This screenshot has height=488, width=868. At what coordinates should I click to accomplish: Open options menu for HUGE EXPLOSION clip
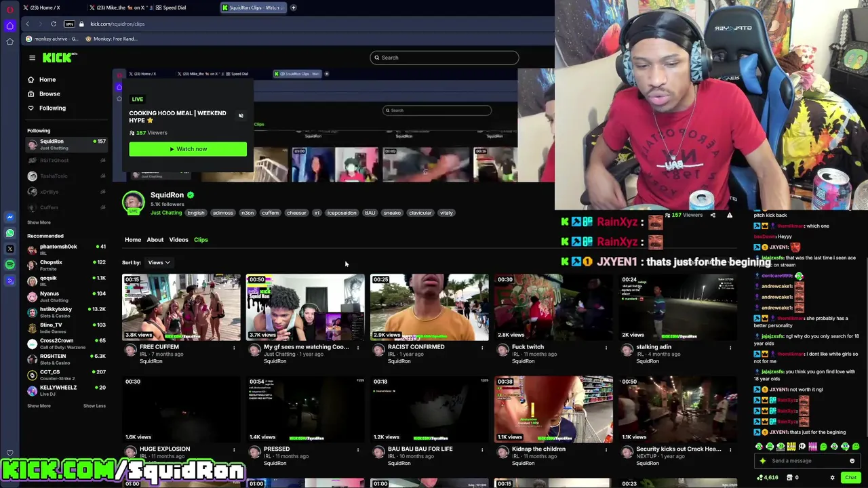click(x=234, y=450)
